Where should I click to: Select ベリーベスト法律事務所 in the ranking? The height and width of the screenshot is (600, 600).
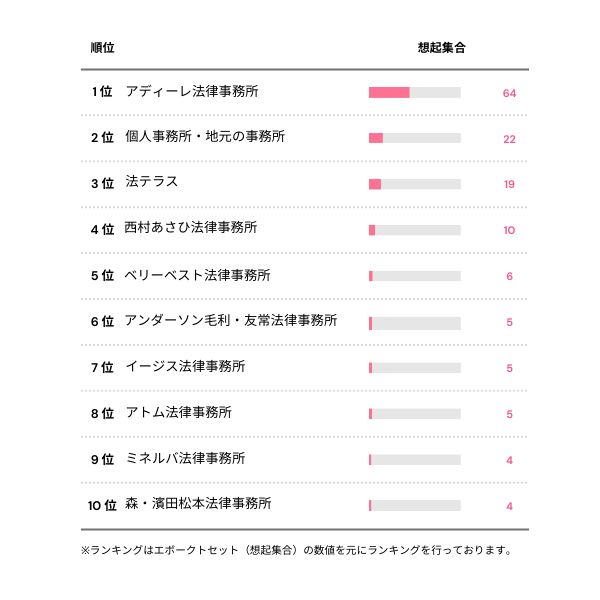[x=198, y=275]
